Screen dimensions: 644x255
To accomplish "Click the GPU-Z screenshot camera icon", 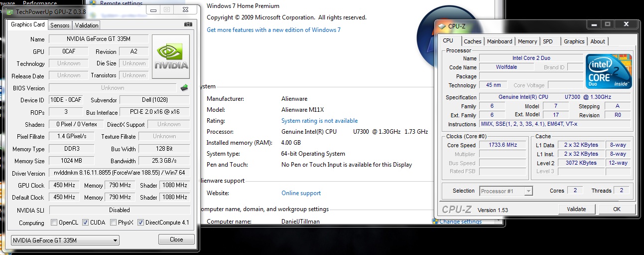I will 188,24.
